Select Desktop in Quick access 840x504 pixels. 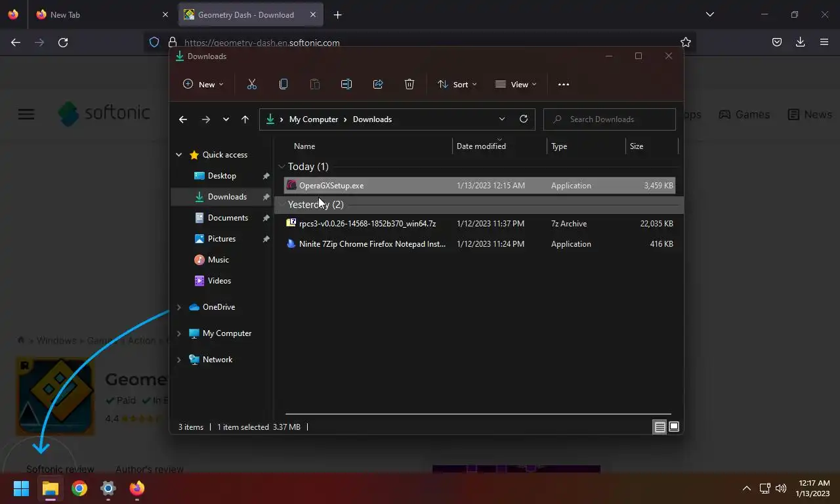click(x=222, y=176)
